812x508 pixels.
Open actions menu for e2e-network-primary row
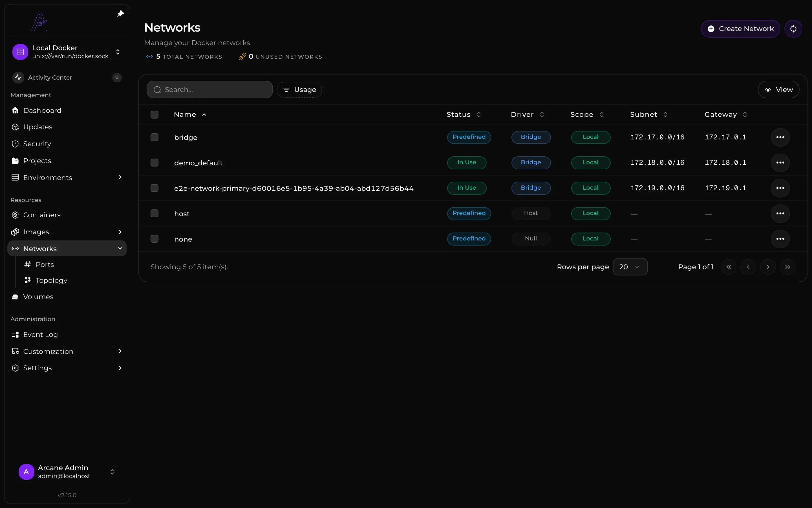pyautogui.click(x=780, y=188)
